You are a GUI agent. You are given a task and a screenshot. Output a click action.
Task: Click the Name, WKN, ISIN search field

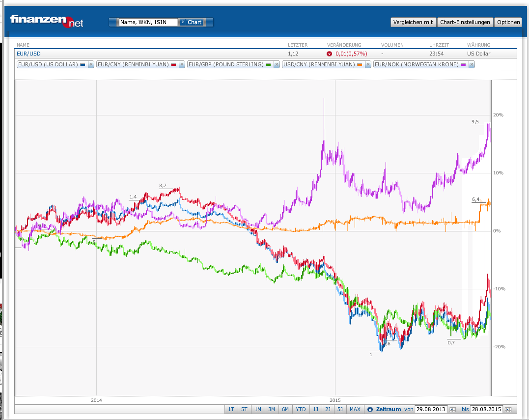[148, 22]
